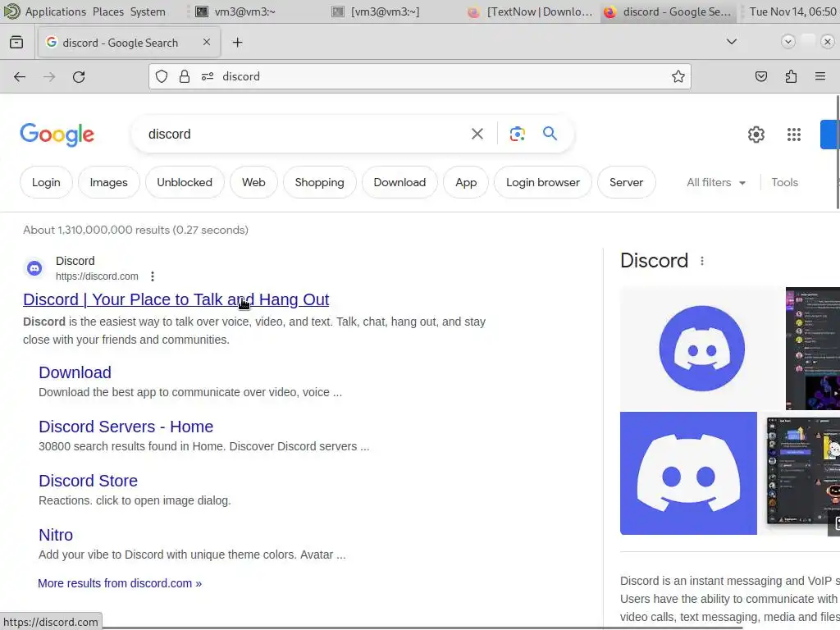Switch to TextNow Download taskbar window
This screenshot has height=630, width=840.
tap(531, 11)
